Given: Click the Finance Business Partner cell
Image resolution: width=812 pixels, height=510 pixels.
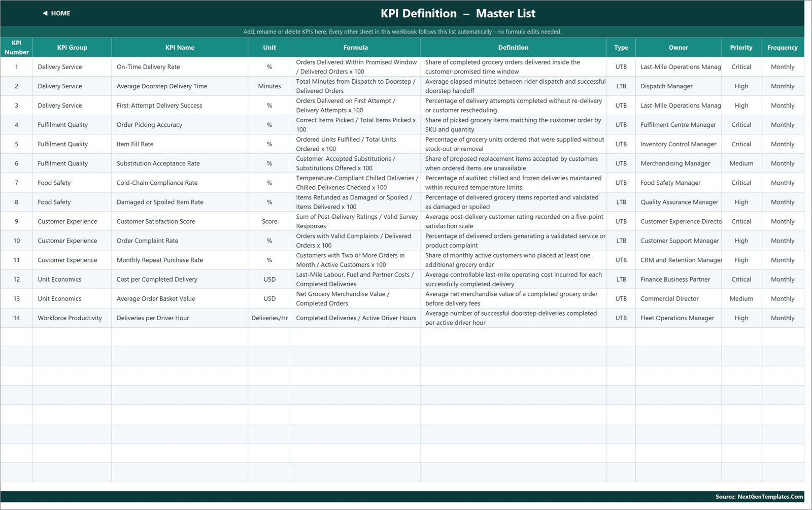Looking at the screenshot, I should tap(678, 279).
